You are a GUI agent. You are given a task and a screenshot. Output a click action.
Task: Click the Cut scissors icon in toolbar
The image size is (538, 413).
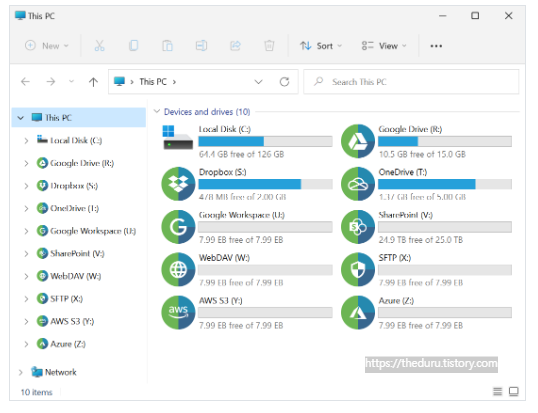point(100,46)
